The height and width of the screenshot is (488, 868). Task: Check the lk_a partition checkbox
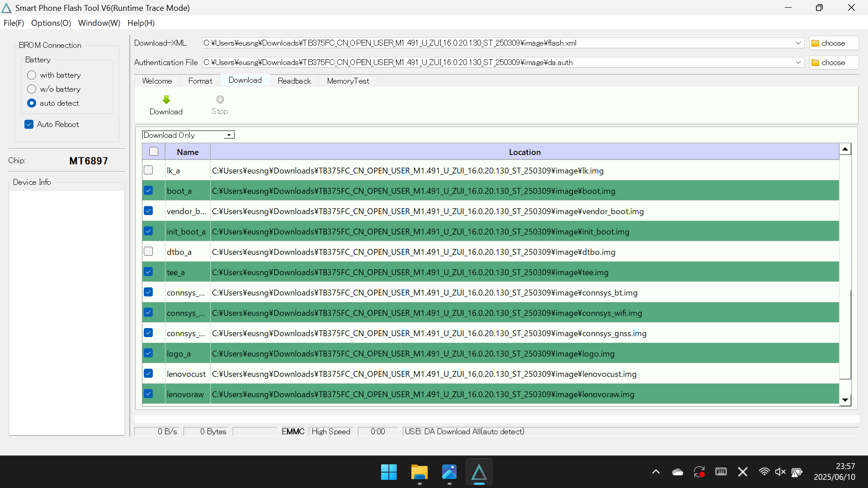pyautogui.click(x=148, y=170)
